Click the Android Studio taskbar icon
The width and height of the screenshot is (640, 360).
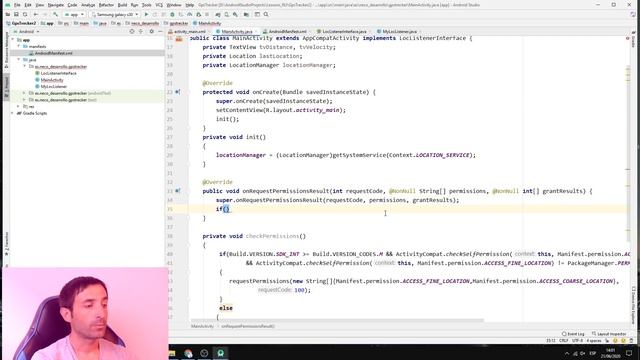220,353
